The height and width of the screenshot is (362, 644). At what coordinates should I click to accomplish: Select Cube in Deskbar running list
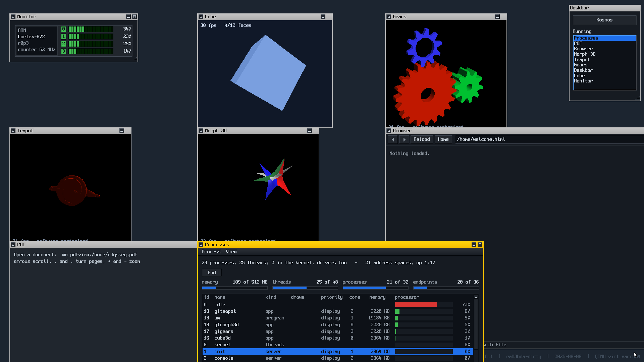tap(604, 76)
